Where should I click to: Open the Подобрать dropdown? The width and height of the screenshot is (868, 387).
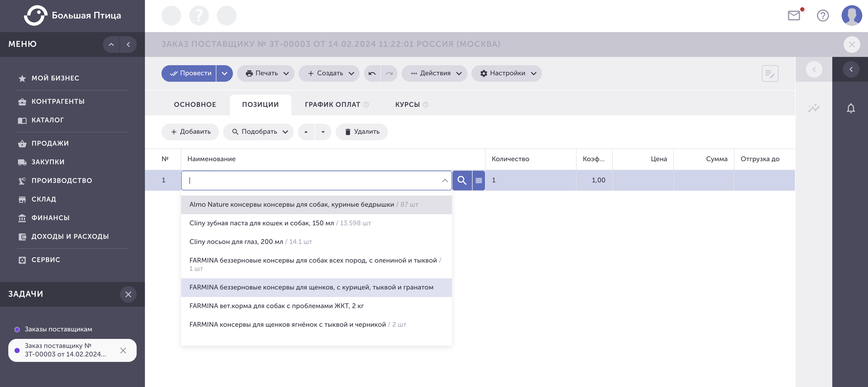point(259,132)
